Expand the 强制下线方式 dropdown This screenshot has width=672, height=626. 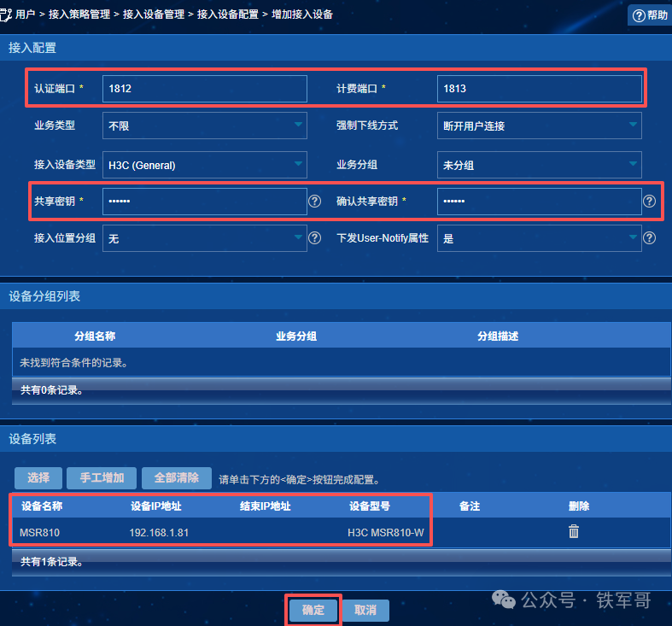click(x=539, y=126)
